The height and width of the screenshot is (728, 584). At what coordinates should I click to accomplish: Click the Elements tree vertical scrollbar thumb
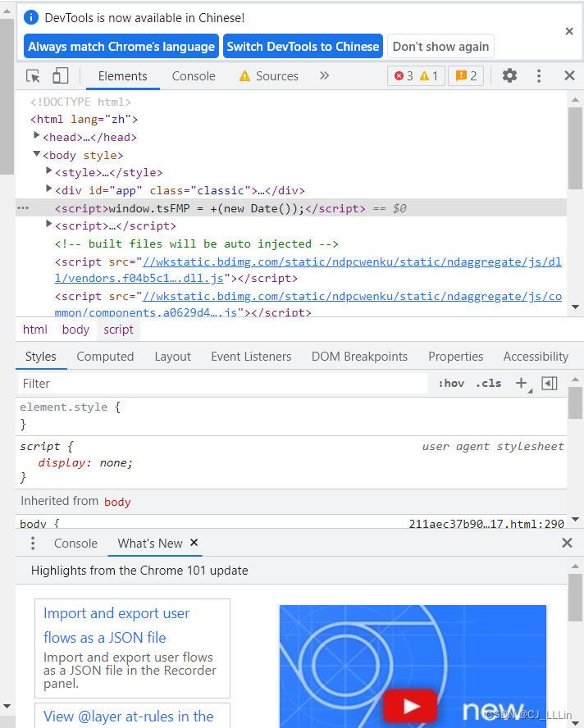(x=575, y=148)
